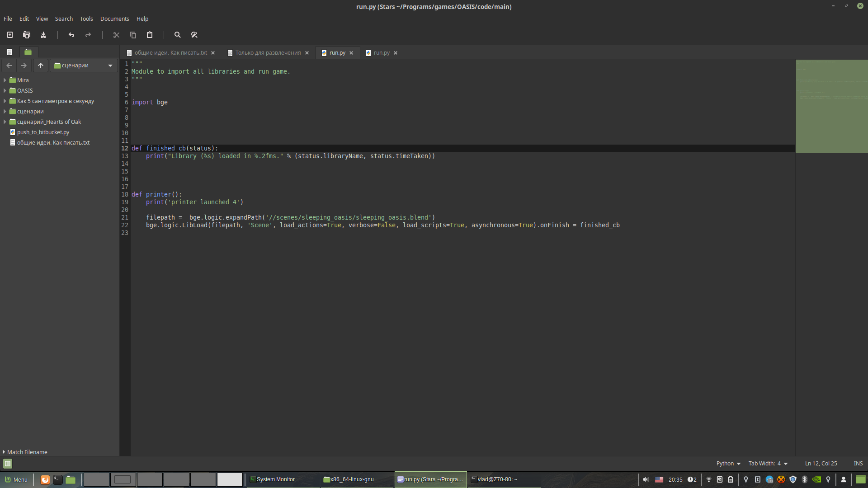Image resolution: width=868 pixels, height=488 pixels.
Task: Open the Help menu
Action: tap(142, 19)
